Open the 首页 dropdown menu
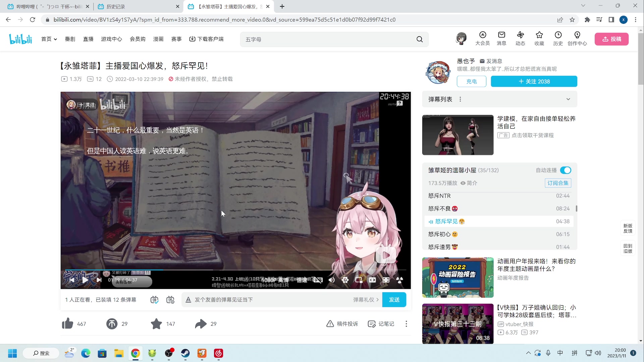 (49, 39)
